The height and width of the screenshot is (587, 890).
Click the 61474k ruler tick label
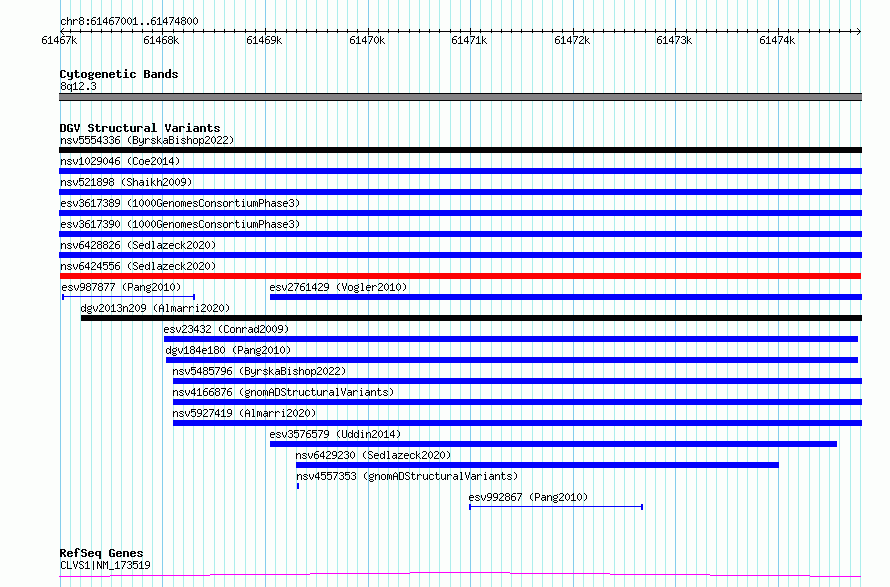[777, 40]
